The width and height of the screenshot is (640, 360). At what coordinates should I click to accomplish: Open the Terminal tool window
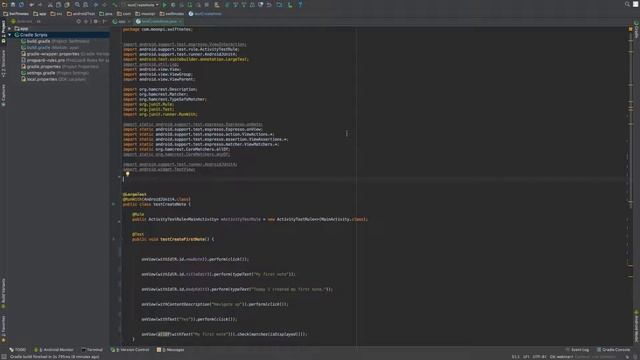click(92, 350)
